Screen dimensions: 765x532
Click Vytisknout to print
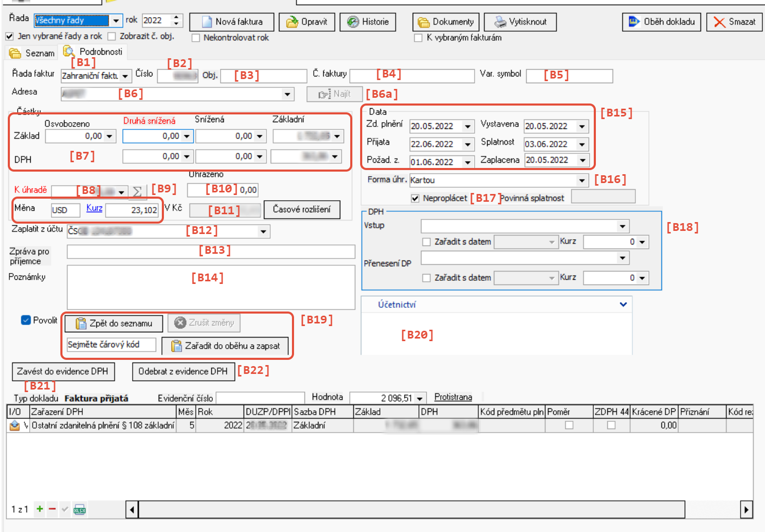(520, 22)
